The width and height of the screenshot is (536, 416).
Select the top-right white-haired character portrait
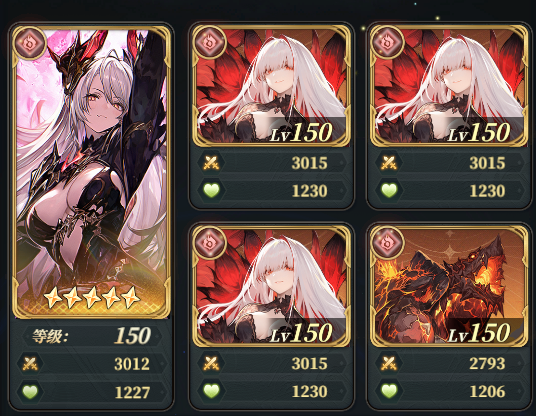(449, 86)
